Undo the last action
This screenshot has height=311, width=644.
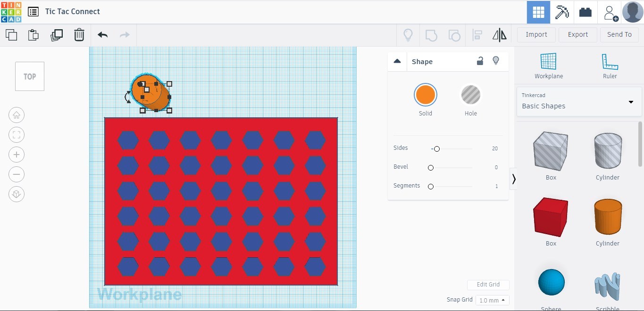(102, 34)
